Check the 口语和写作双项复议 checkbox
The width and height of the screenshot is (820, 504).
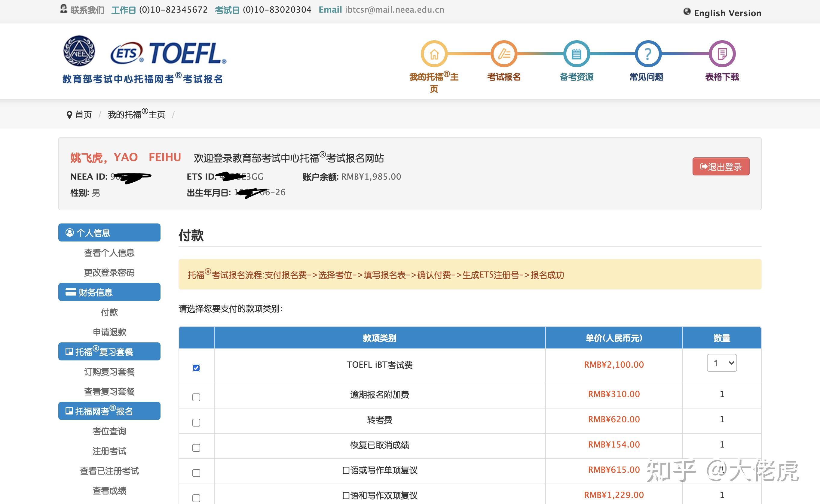tap(196, 498)
